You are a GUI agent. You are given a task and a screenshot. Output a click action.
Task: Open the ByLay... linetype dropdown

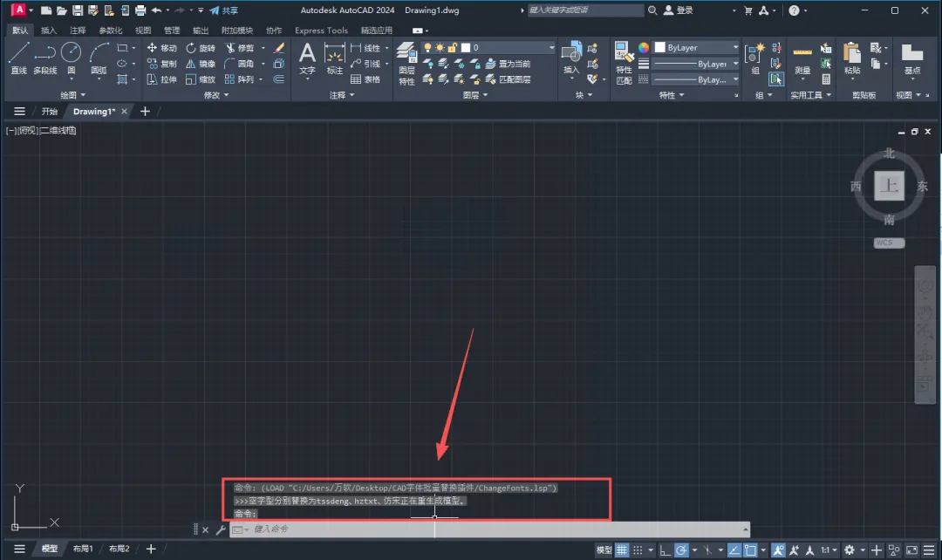(696, 79)
